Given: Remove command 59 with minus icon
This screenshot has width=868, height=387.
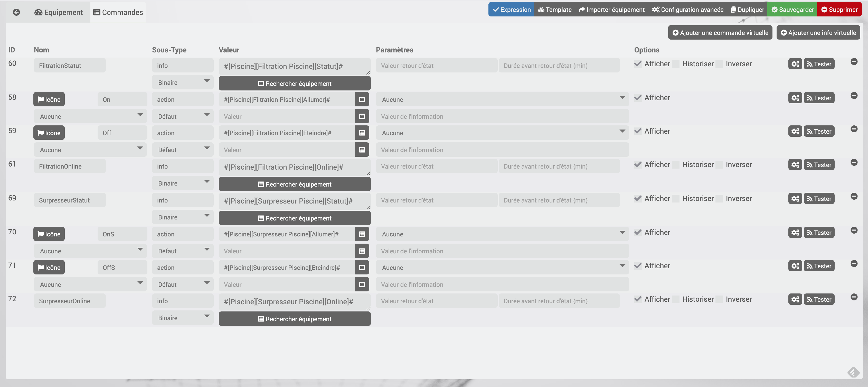Looking at the screenshot, I should [x=854, y=129].
